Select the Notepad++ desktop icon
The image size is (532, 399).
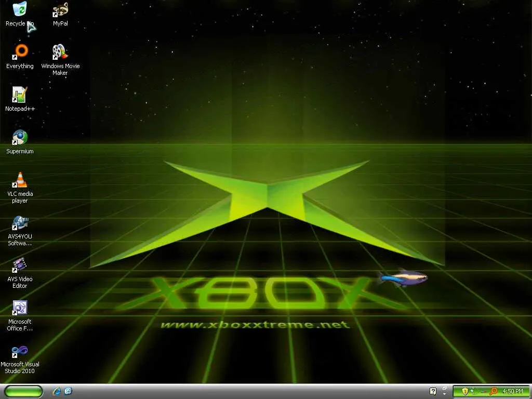[20, 99]
